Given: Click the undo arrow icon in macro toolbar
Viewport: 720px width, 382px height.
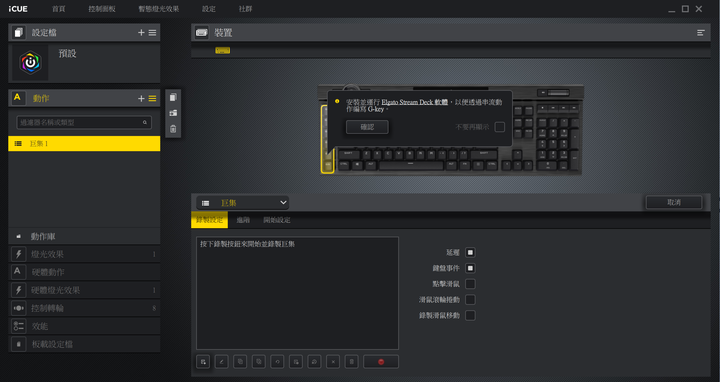Looking at the screenshot, I should (277, 362).
